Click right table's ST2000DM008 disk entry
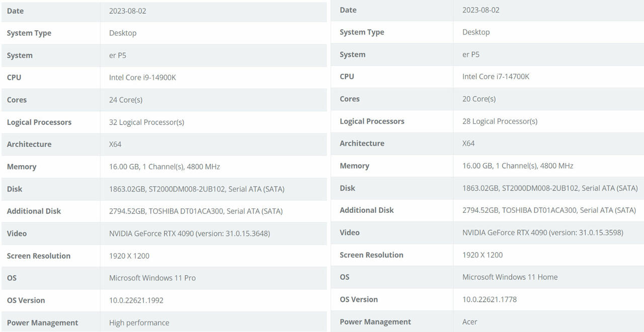The image size is (644, 332). coord(550,188)
